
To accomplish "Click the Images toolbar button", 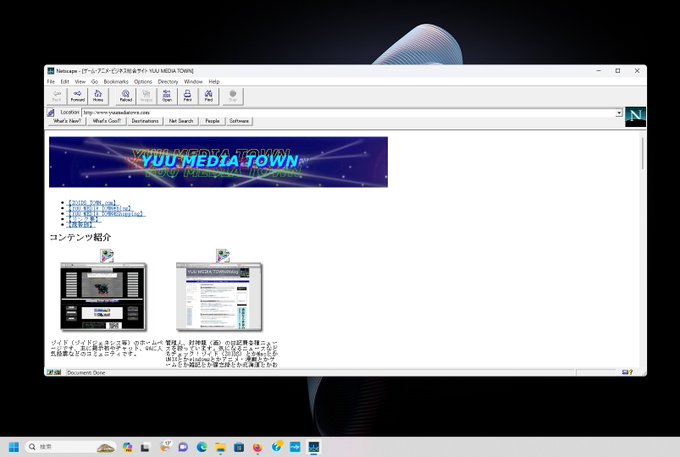I will [146, 96].
